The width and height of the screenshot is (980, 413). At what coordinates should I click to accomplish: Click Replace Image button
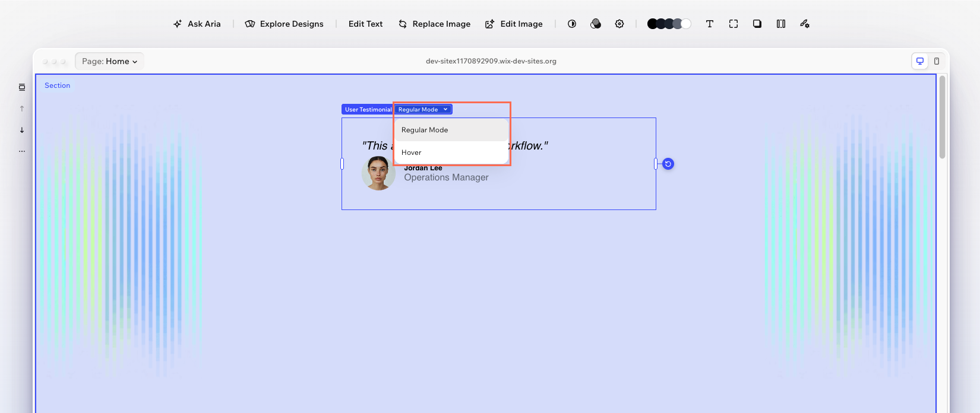tap(435, 24)
